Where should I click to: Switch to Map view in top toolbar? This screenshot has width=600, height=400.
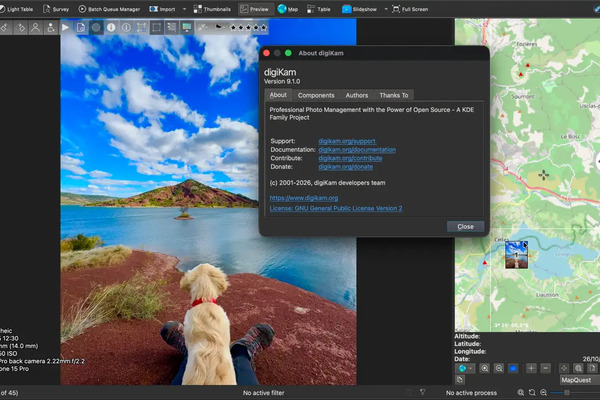[288, 9]
